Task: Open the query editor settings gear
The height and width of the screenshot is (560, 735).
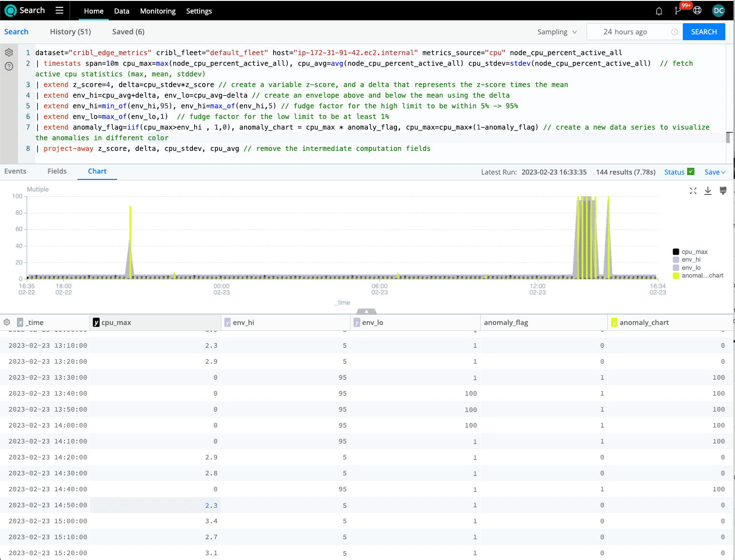Action: (9, 53)
